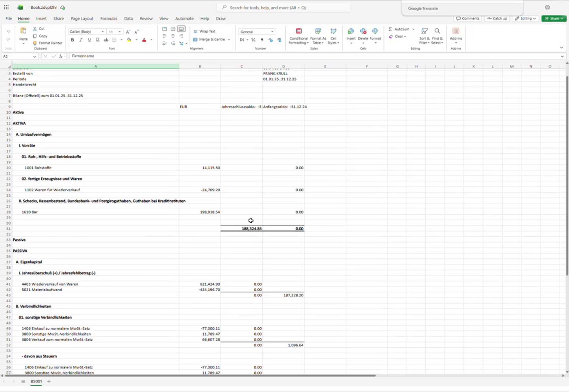This screenshot has width=569, height=392.
Task: Open the Review ribbon tab
Action: click(146, 18)
